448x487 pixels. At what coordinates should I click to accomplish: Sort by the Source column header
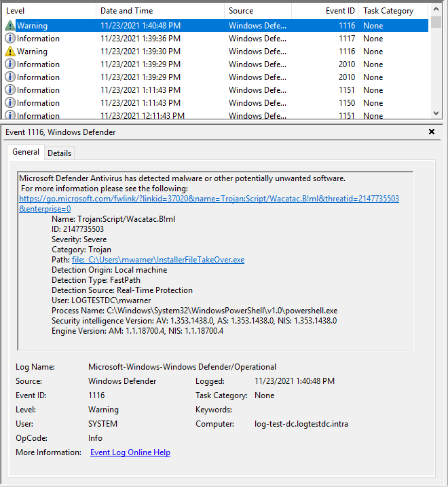[x=258, y=11]
